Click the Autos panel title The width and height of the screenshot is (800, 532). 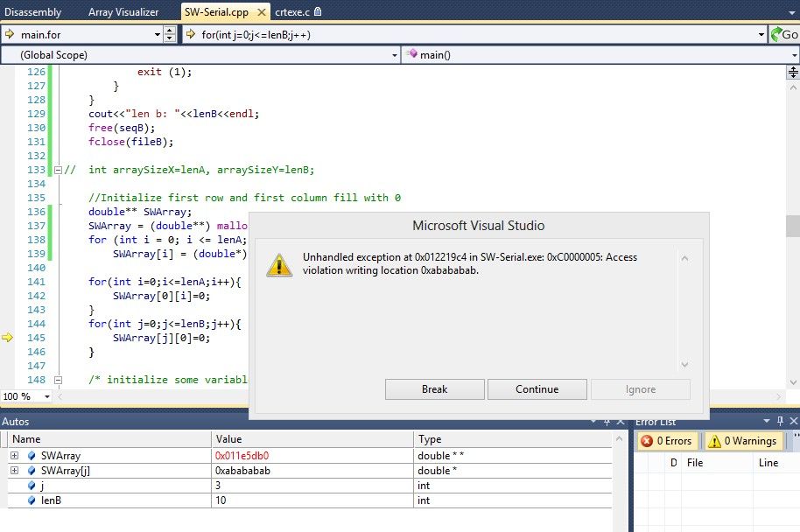15,422
